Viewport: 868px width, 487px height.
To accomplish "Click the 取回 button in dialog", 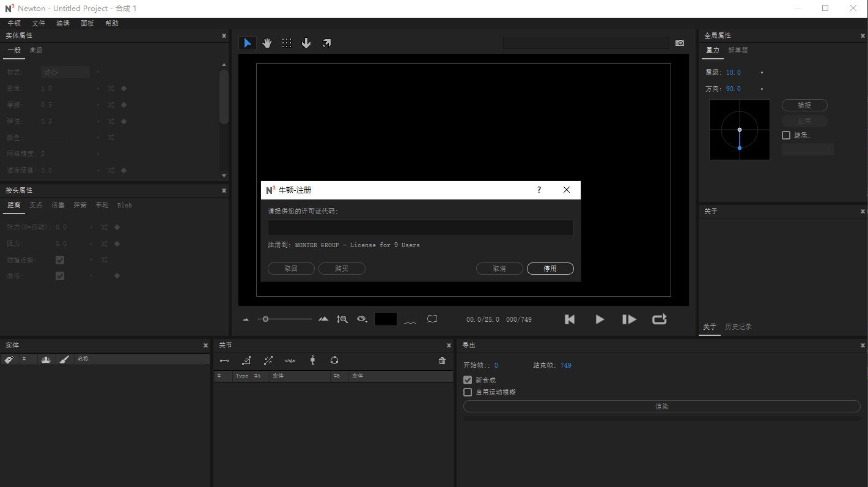I will (x=291, y=269).
